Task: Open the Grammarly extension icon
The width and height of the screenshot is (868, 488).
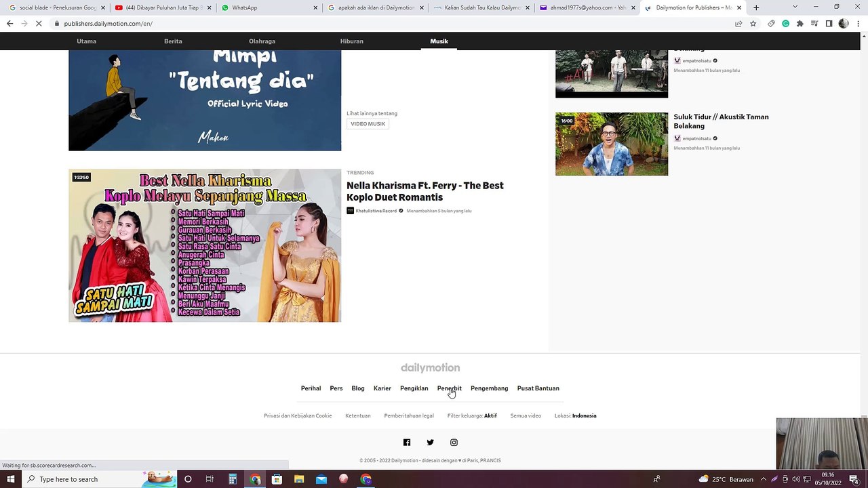Action: click(785, 23)
